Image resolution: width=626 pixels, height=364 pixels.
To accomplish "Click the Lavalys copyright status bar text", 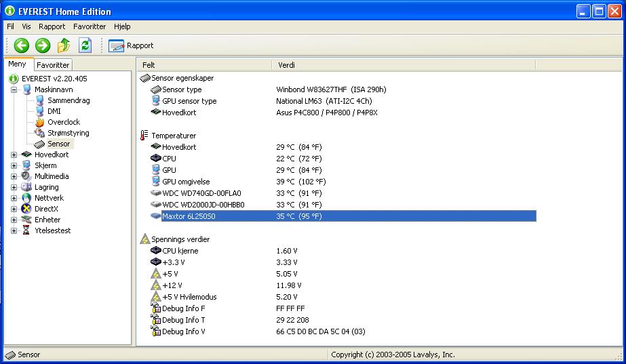I will pos(393,355).
